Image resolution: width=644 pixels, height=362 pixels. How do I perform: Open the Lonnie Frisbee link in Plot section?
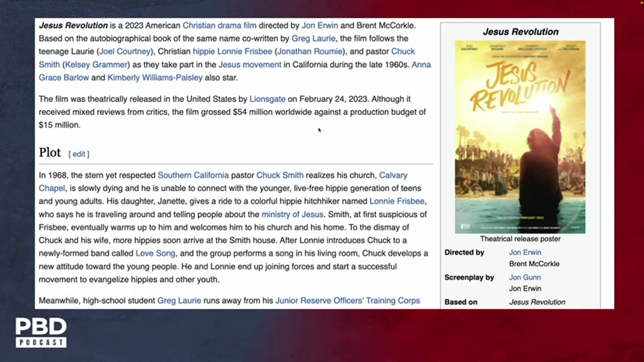(x=397, y=201)
